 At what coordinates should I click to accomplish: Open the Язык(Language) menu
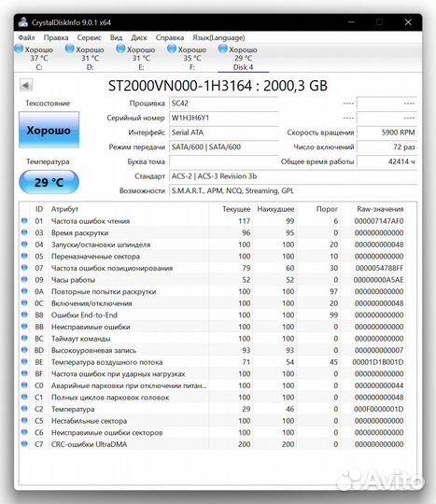[x=218, y=37]
